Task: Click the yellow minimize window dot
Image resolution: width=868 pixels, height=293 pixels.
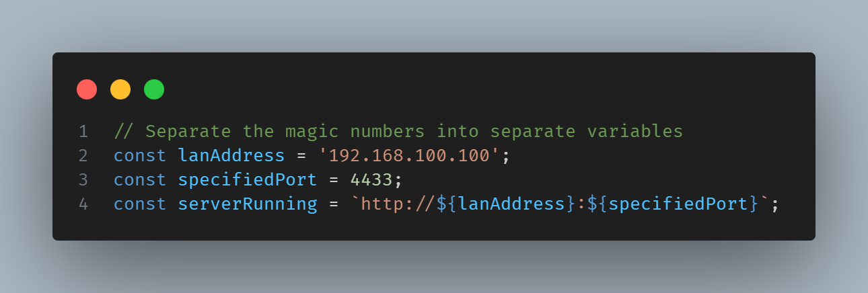Action: point(120,89)
